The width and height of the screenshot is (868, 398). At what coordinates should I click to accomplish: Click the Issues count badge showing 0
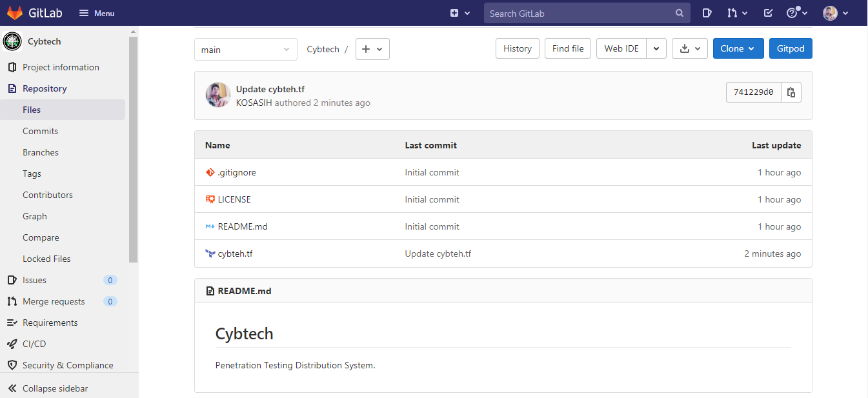coord(110,280)
